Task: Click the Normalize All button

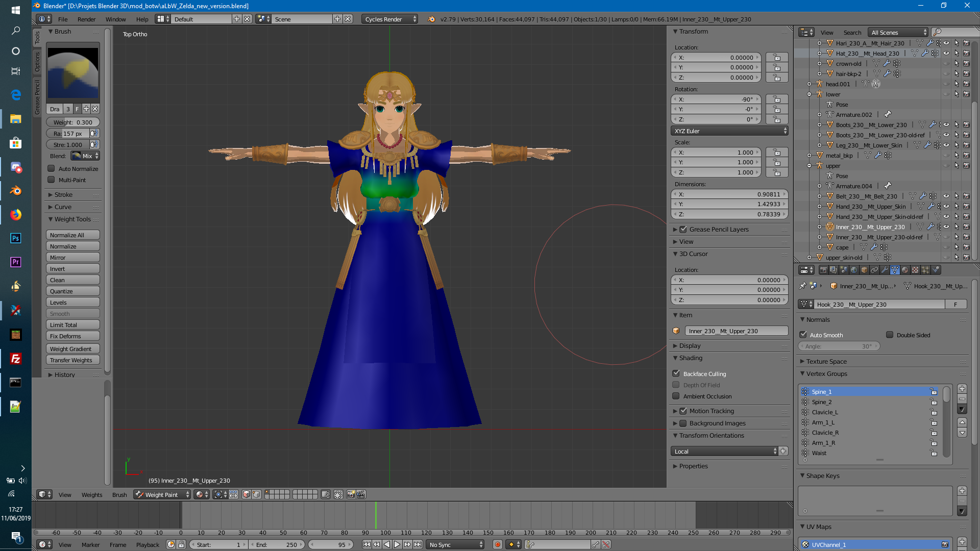Action: tap(72, 235)
